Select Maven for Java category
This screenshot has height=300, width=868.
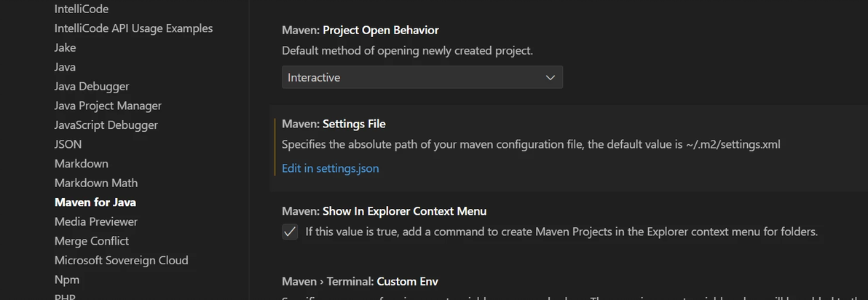[95, 202]
